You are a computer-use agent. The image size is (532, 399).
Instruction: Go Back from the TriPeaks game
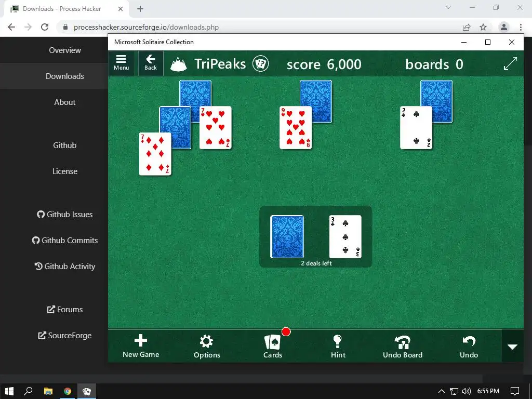tap(150, 63)
